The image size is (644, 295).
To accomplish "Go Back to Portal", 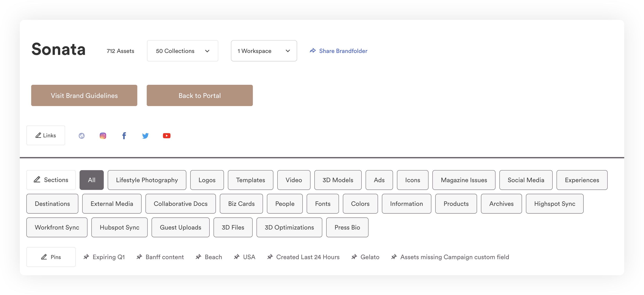I will click(200, 95).
